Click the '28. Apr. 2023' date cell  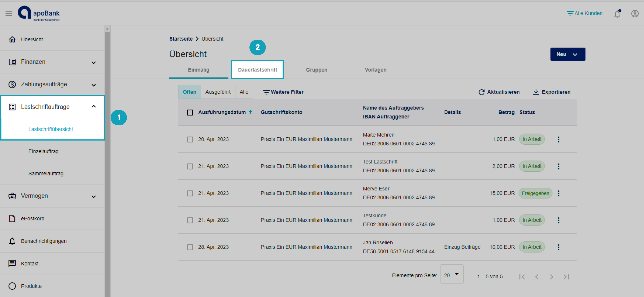214,247
